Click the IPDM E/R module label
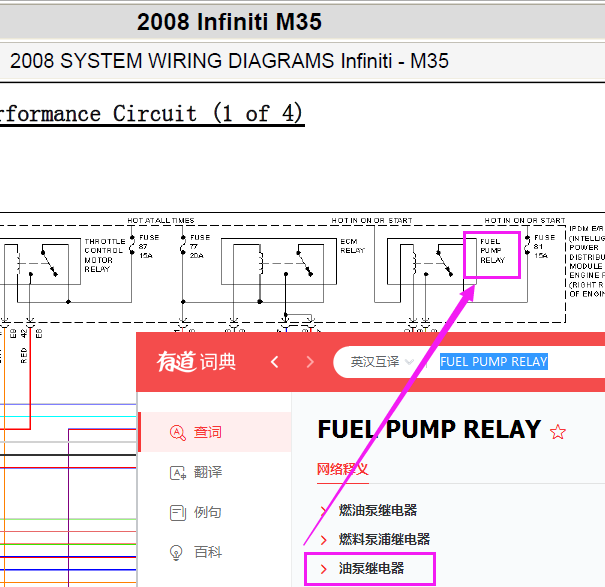The width and height of the screenshot is (605, 587). point(587,261)
